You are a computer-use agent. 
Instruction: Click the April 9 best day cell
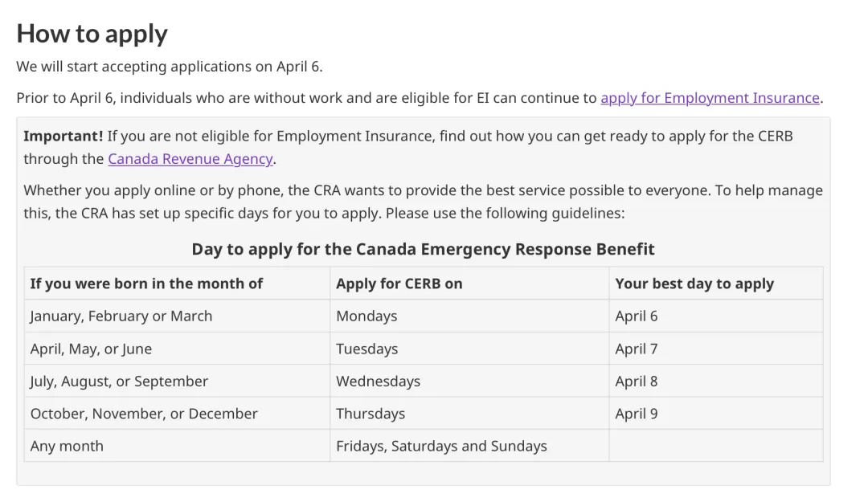(716, 414)
